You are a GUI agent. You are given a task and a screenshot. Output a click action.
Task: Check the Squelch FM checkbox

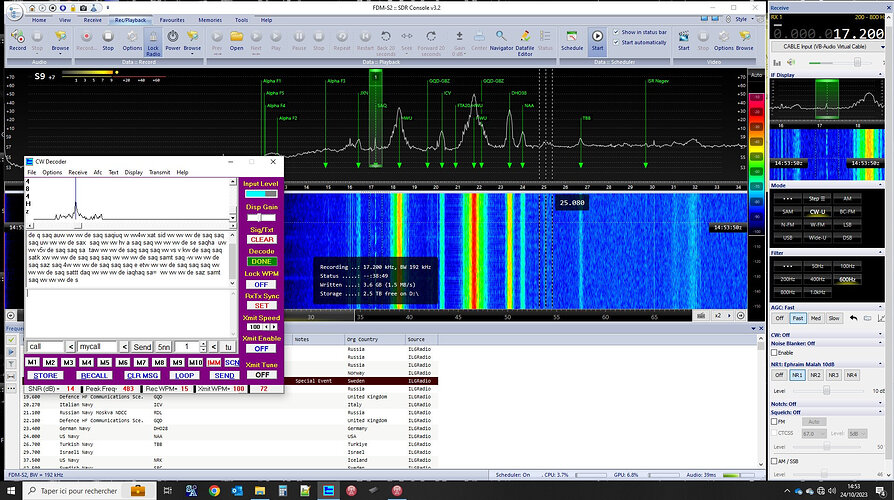pos(774,421)
